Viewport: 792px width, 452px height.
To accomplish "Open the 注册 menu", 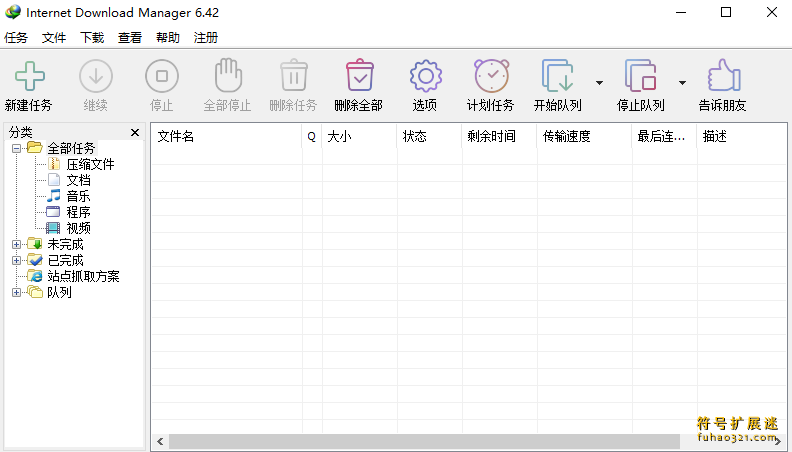I will 206,37.
